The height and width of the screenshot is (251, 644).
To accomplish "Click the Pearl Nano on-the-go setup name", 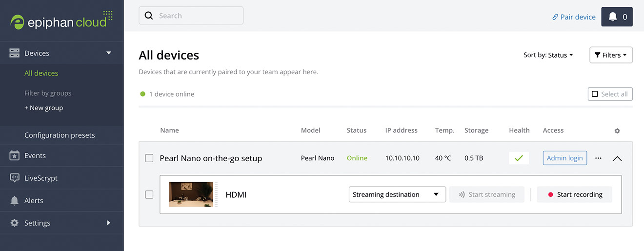I will 211,158.
